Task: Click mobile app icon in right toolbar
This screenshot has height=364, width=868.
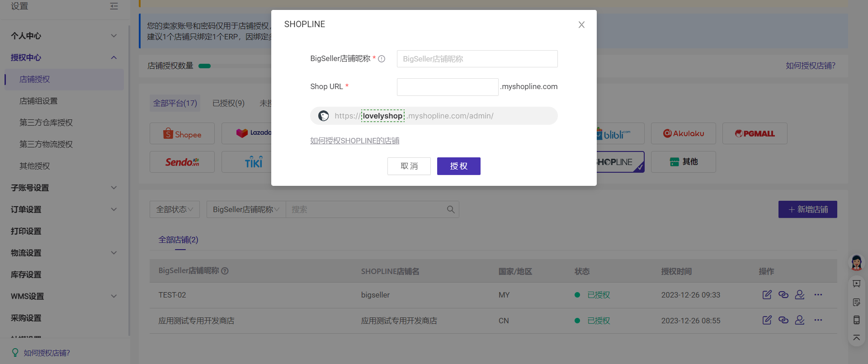Action: (857, 320)
